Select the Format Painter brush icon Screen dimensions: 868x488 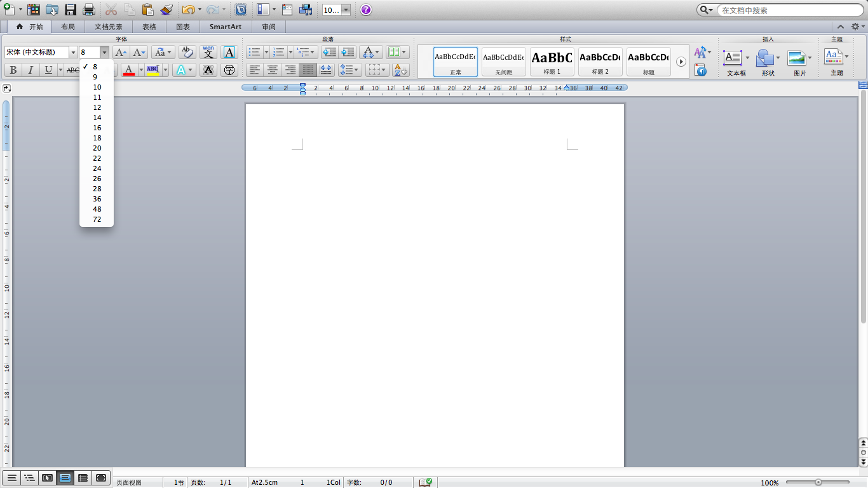[166, 10]
